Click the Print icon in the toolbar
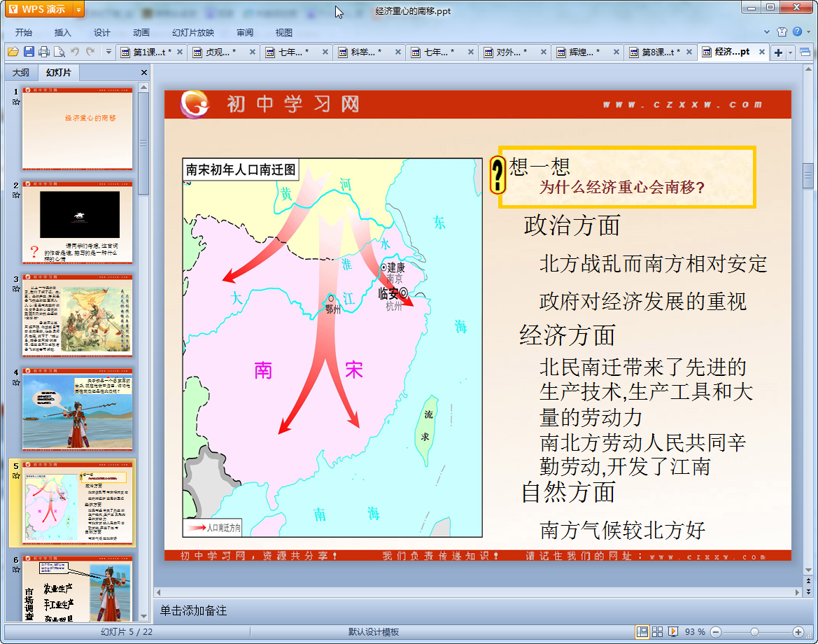 (x=44, y=52)
